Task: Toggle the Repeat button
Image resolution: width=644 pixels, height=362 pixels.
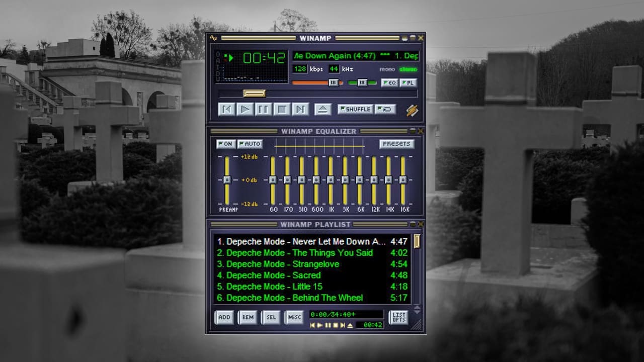Action: coord(385,109)
